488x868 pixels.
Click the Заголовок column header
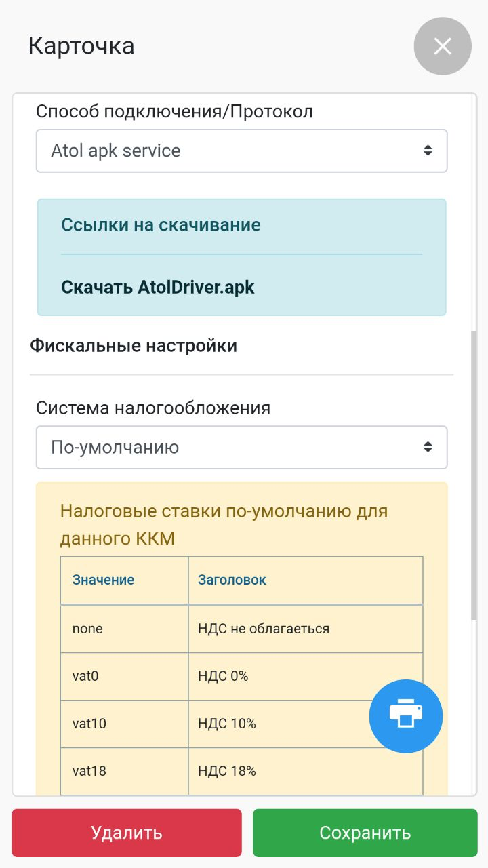point(232,580)
